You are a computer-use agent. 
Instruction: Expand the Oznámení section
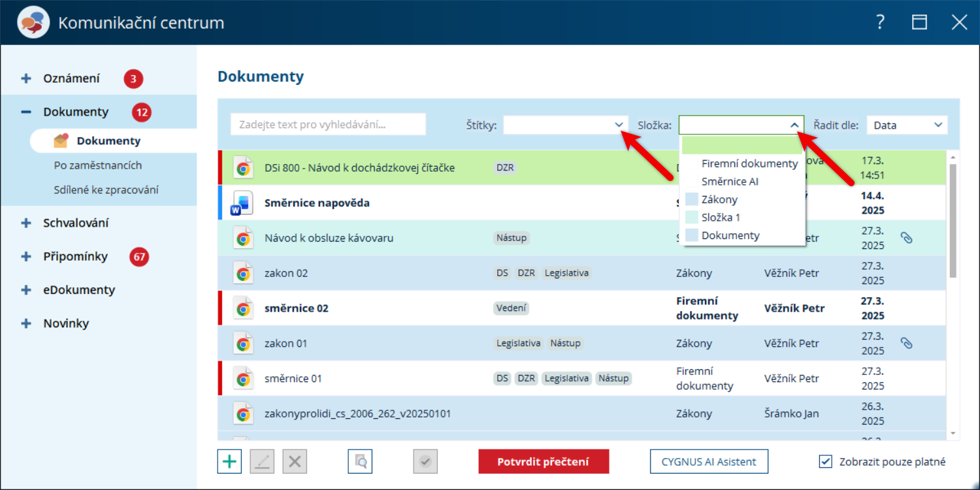[26, 78]
